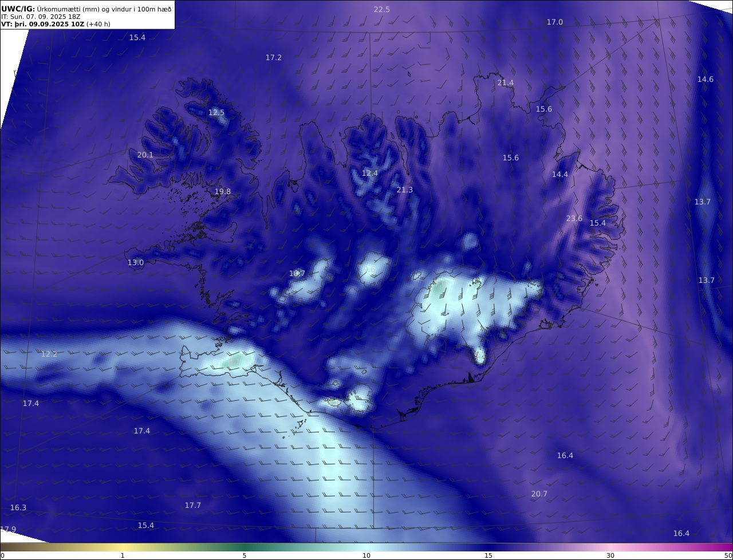This screenshot has height=560, width=733.
Task: Select the wind value 17.0 on the map
Action: [554, 22]
